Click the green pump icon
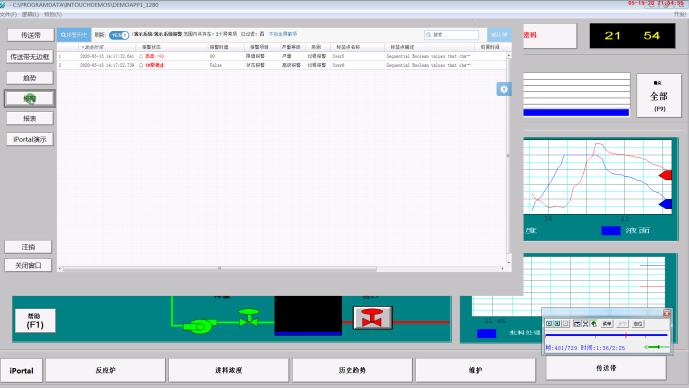 click(x=200, y=326)
